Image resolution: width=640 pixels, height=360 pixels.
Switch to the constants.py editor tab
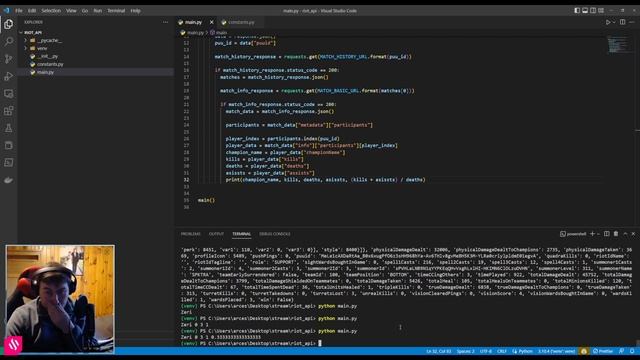[x=241, y=22]
